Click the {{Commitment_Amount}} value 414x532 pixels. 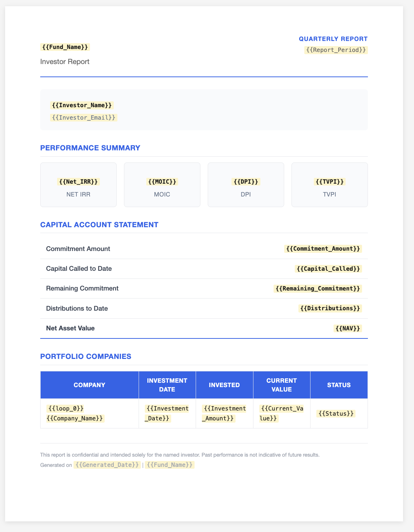(323, 249)
